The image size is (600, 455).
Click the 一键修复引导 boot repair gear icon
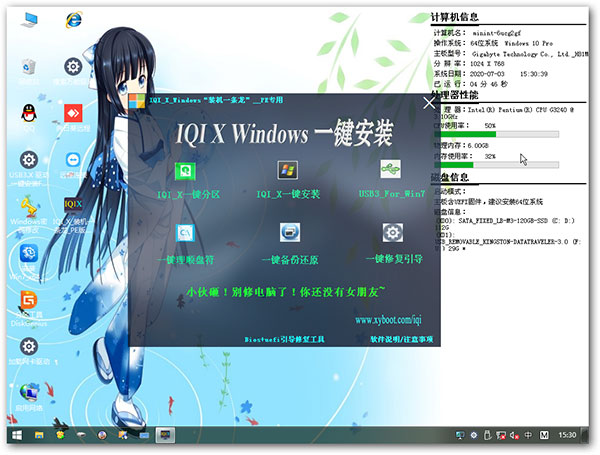[x=392, y=234]
